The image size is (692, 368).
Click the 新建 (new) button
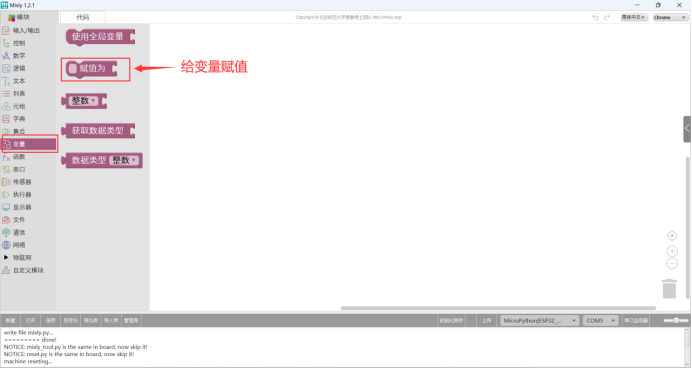[10, 321]
